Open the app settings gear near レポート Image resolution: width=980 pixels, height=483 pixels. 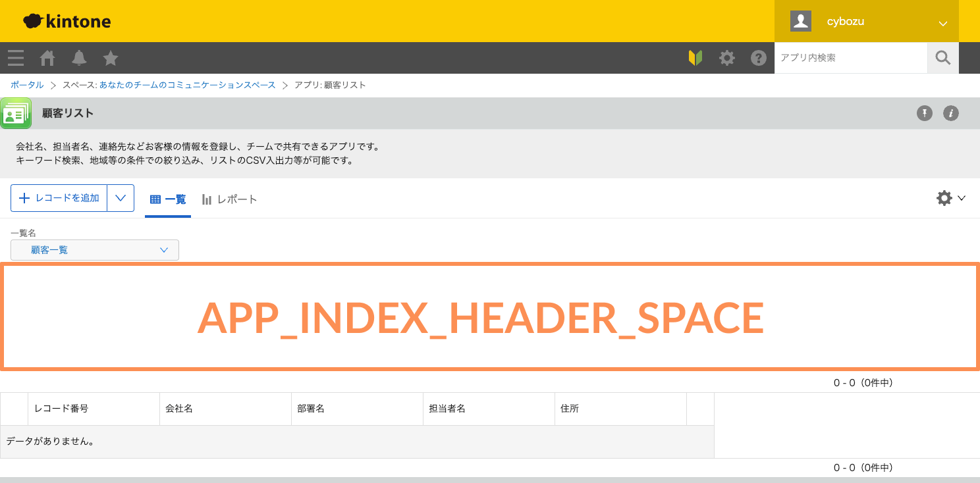point(944,198)
